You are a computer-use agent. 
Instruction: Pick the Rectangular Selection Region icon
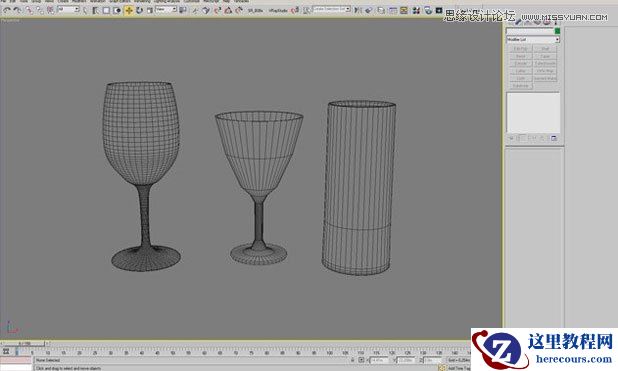(x=106, y=10)
